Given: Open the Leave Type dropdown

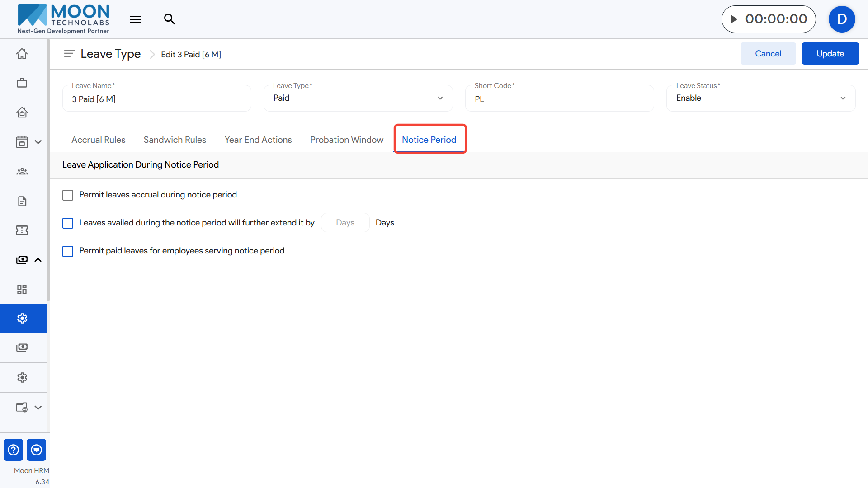Looking at the screenshot, I should [358, 98].
